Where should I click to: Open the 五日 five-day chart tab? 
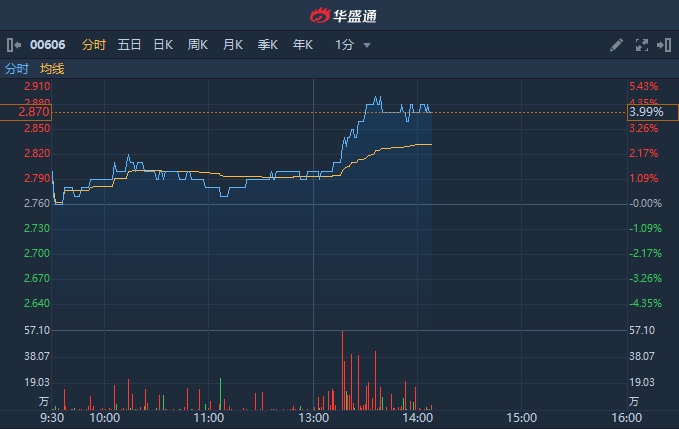click(x=129, y=45)
